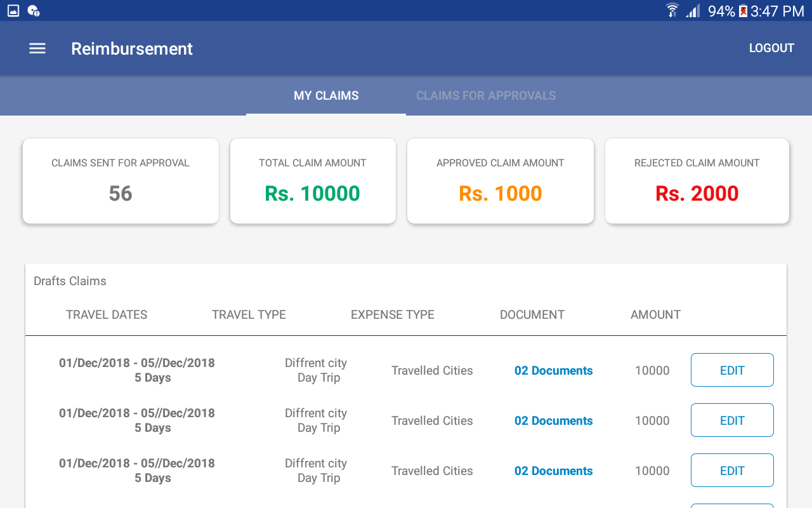Tap the Wi-Fi status icon
The image size is (812, 508).
click(x=672, y=11)
